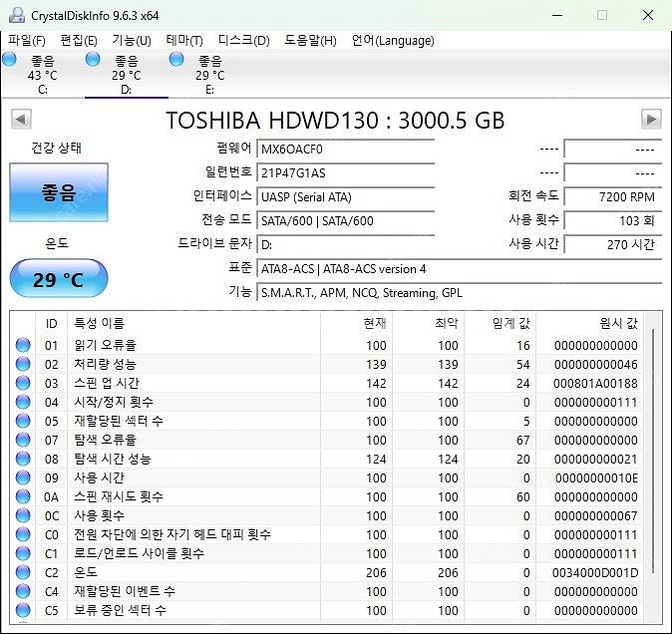The height and width of the screenshot is (634, 672).
Task: Select drive D: status orb in disk list
Action: tap(93, 59)
